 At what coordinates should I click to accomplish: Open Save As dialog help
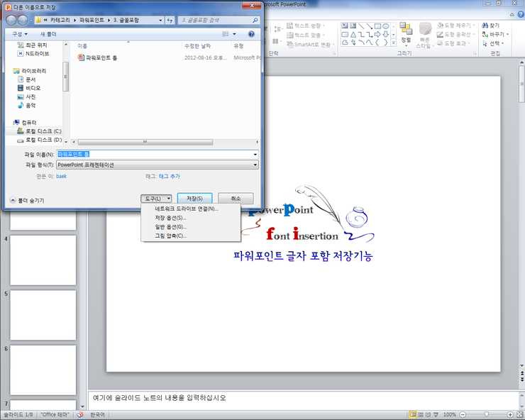click(x=251, y=34)
